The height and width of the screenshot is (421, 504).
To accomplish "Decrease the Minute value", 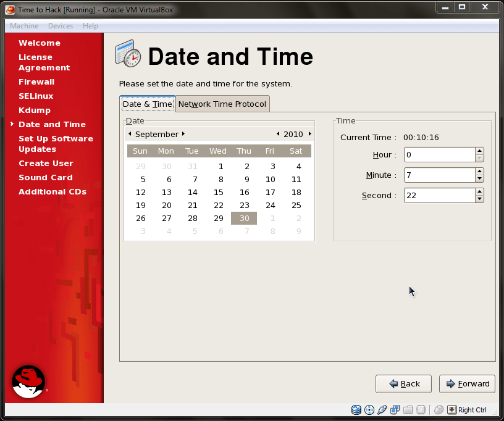I will (479, 178).
